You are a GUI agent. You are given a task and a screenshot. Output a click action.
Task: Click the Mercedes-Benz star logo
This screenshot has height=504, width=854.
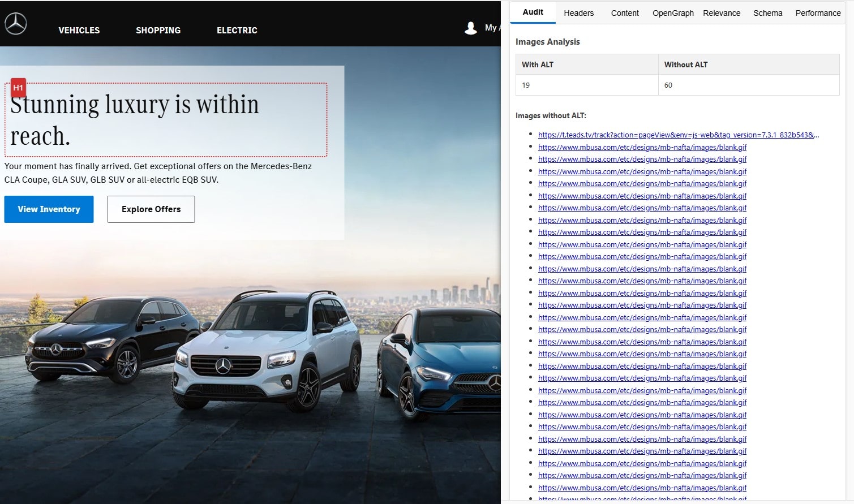tap(16, 24)
